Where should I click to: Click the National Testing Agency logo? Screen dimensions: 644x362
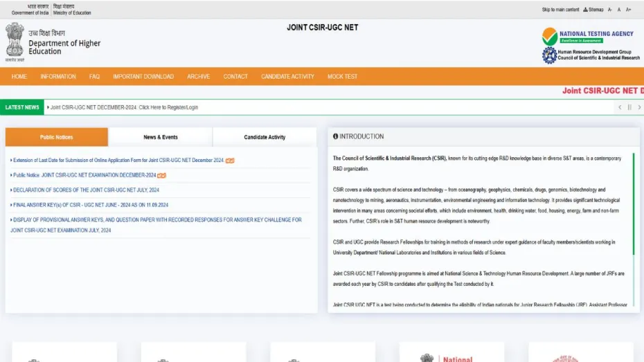coord(587,36)
